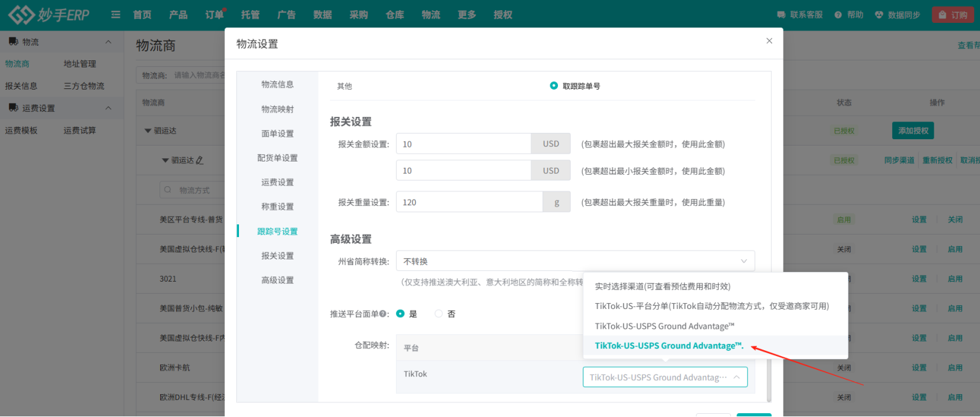Click the search magnifier icon in 物流方式 field
980x417 pixels.
[168, 190]
